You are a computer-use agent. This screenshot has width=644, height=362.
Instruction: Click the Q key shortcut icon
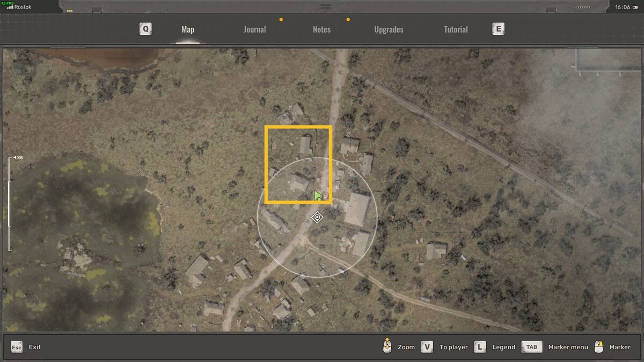point(145,28)
